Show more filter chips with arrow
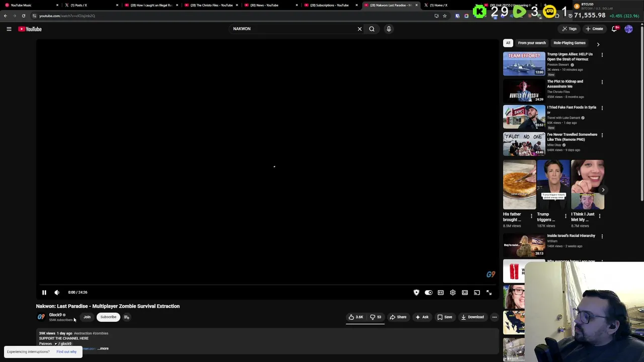The height and width of the screenshot is (362, 644). pyautogui.click(x=598, y=44)
